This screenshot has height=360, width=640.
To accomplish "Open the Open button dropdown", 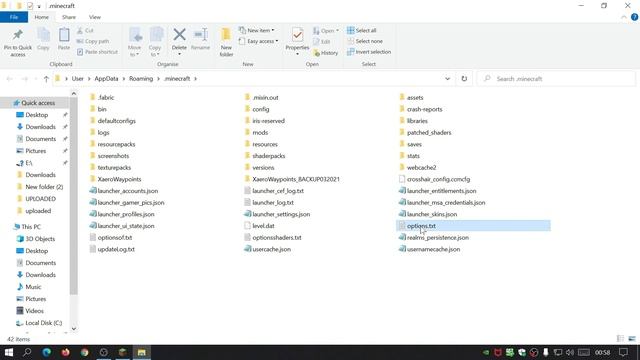I will click(x=326, y=31).
